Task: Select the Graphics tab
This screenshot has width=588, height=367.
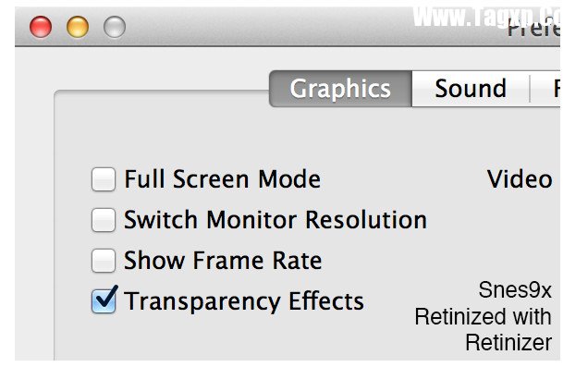Action: click(340, 89)
